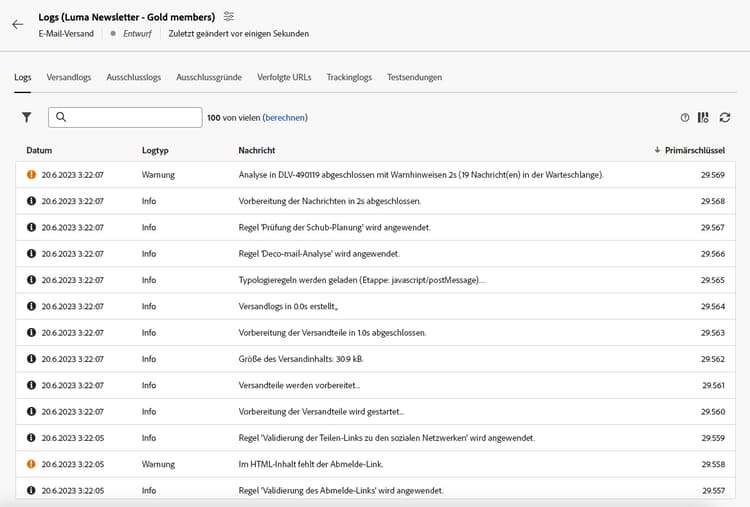Refresh the log list with reload icon
750x507 pixels.
point(725,118)
